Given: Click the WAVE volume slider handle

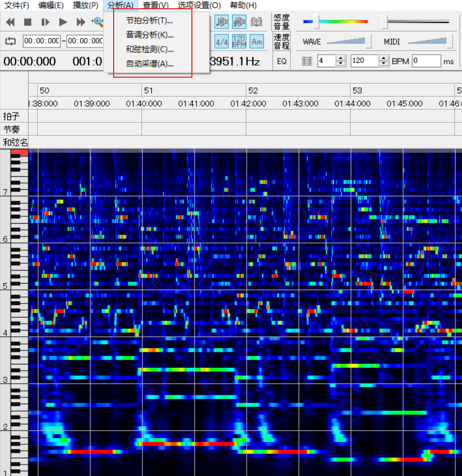Looking at the screenshot, I should (x=368, y=41).
